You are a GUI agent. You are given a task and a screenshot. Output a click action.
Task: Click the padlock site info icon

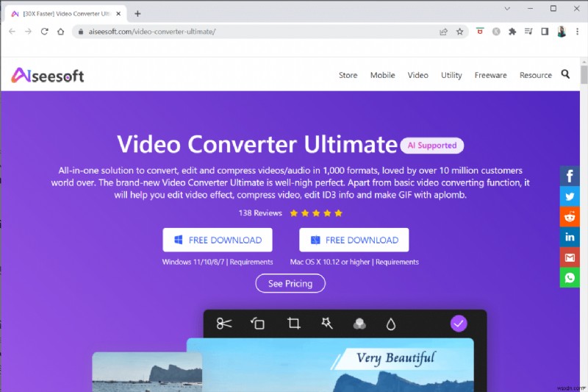[x=81, y=32]
